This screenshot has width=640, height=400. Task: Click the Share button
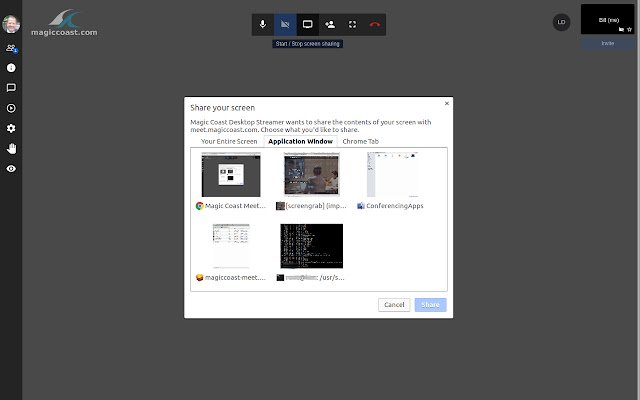431,305
